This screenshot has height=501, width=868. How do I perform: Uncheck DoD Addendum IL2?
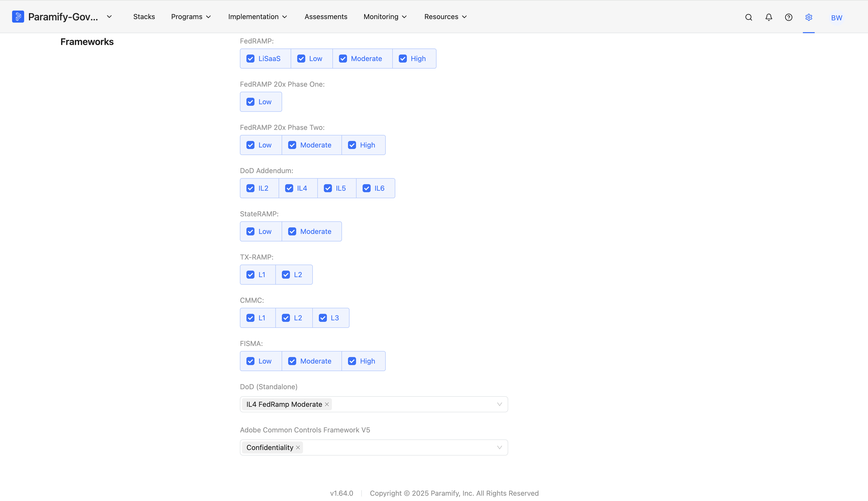(250, 188)
